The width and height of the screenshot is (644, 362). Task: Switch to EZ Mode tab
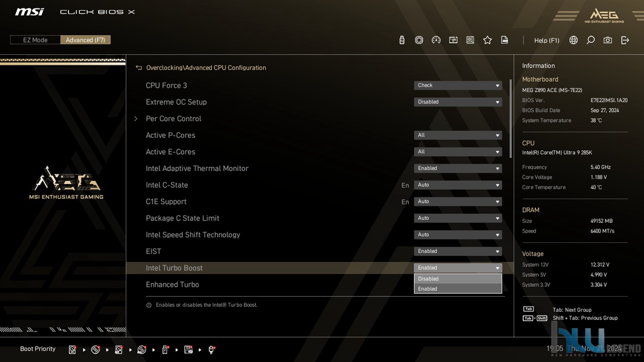(x=35, y=40)
